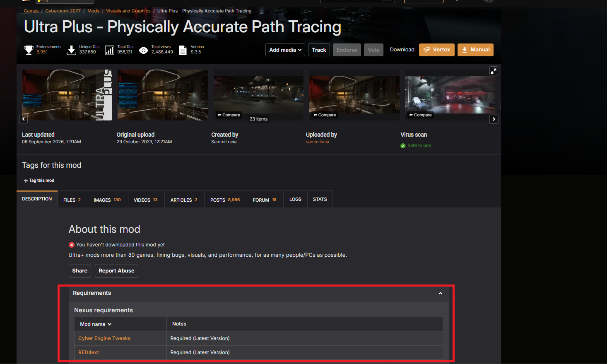Switch to the FILES tab

click(x=72, y=200)
